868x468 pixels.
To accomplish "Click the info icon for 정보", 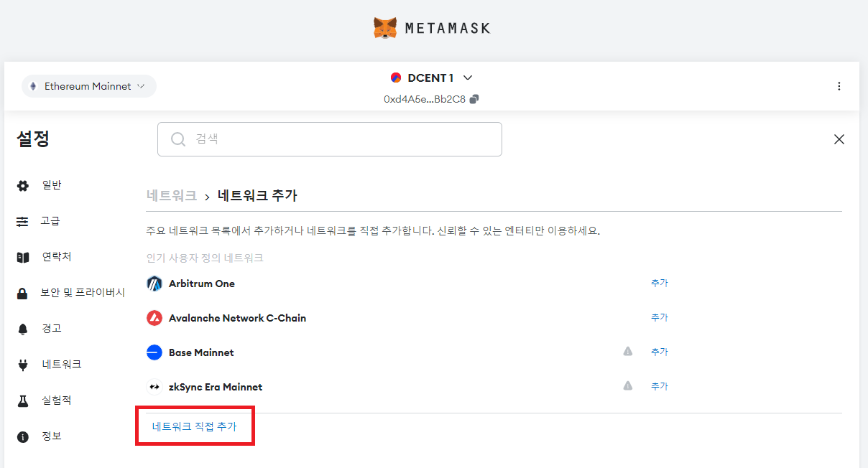I will 23,437.
